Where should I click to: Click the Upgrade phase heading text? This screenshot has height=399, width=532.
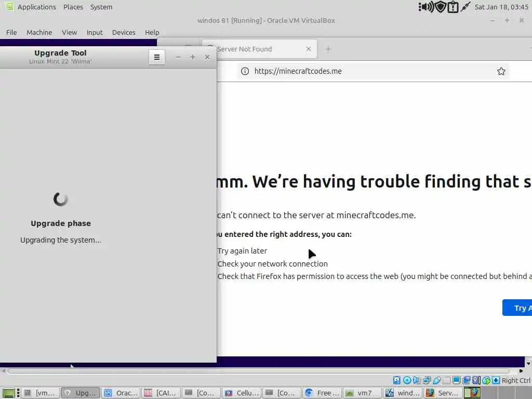point(61,223)
